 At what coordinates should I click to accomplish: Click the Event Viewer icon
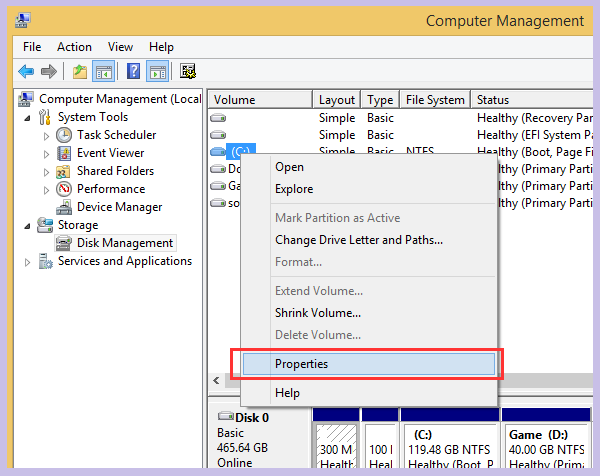click(x=64, y=153)
